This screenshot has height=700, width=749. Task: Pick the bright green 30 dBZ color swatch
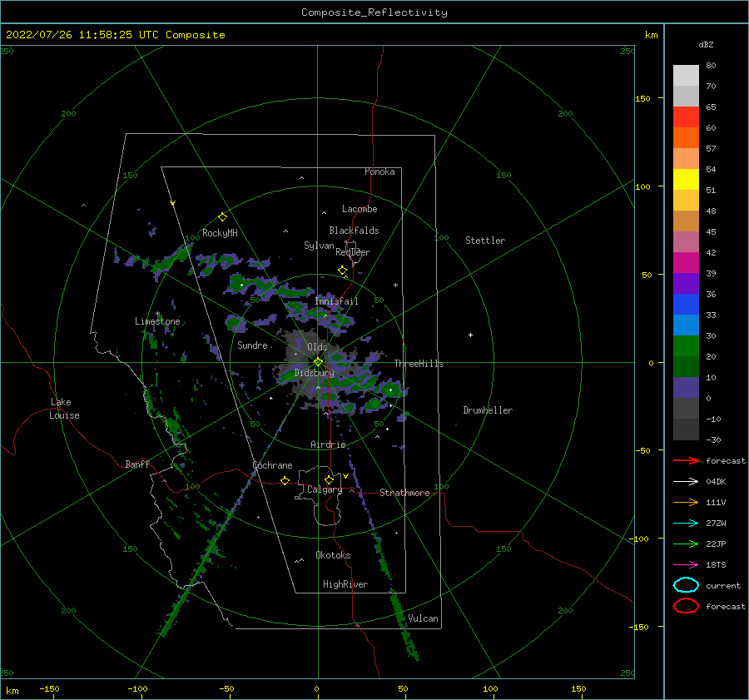point(686,345)
